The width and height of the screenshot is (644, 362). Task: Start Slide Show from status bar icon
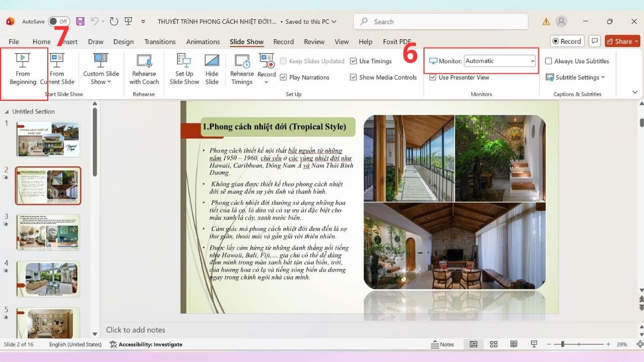(x=533, y=344)
